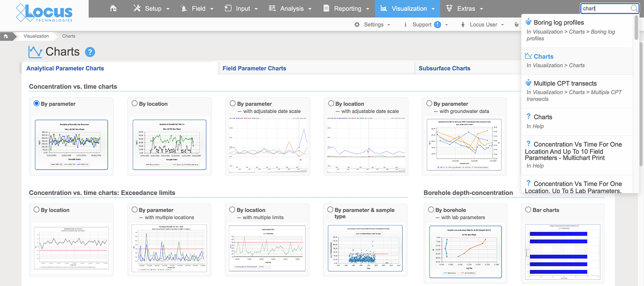This screenshot has width=644, height=286.
Task: Click the Reporting document icon
Action: pos(326,8)
